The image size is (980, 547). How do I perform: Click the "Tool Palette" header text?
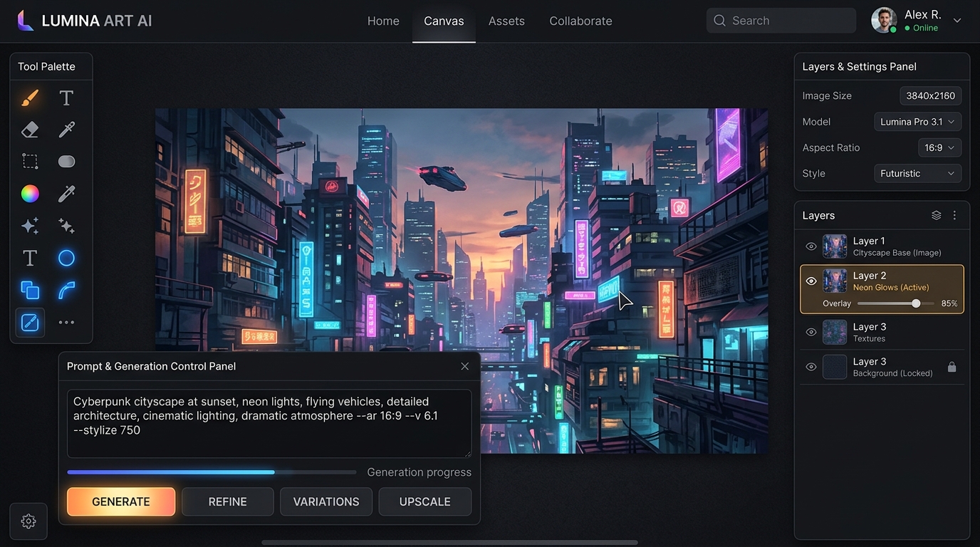[46, 66]
